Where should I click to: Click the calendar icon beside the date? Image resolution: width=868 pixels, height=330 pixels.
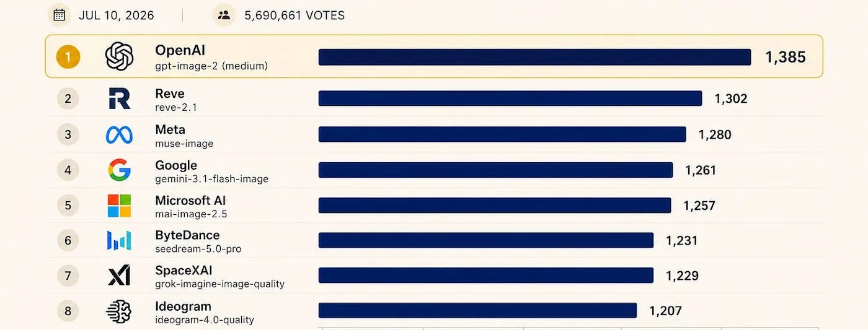click(59, 15)
